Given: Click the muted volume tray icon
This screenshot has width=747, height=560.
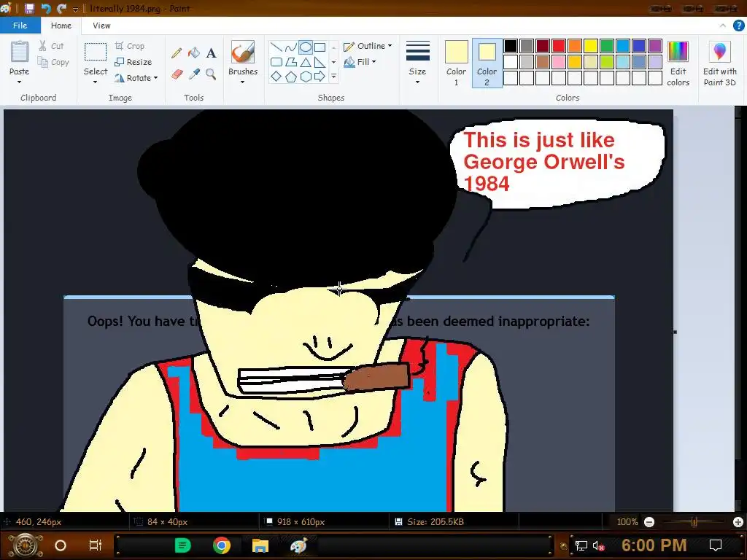Looking at the screenshot, I should pos(598,545).
